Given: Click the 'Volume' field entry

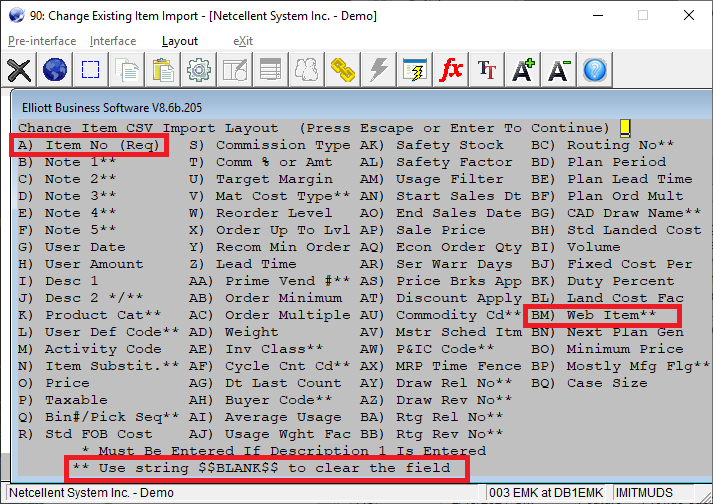Looking at the screenshot, I should (576, 247).
